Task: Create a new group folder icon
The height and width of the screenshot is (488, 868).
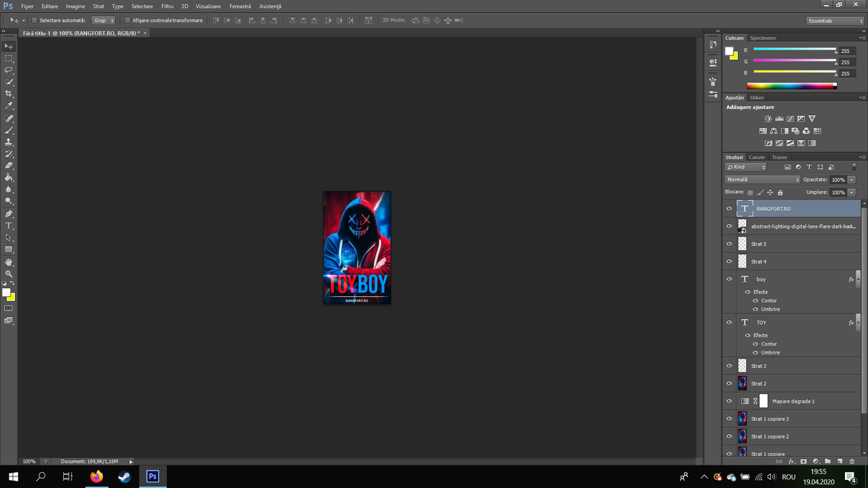Action: [x=827, y=461]
